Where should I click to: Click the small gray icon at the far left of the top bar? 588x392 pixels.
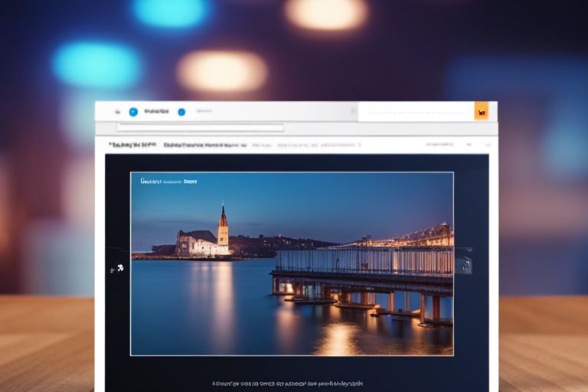point(117,112)
